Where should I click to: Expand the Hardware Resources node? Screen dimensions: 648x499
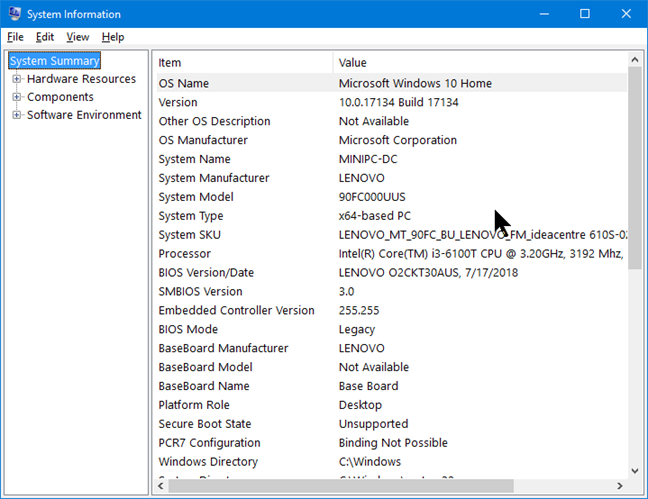point(17,79)
